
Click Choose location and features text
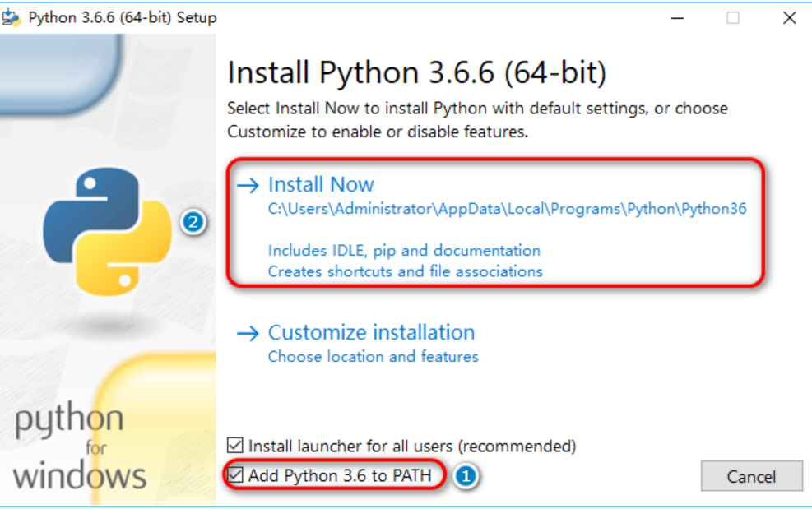[x=374, y=356]
